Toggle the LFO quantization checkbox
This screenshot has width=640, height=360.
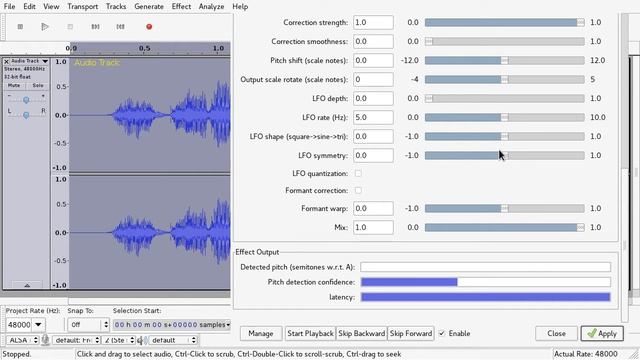tap(358, 173)
